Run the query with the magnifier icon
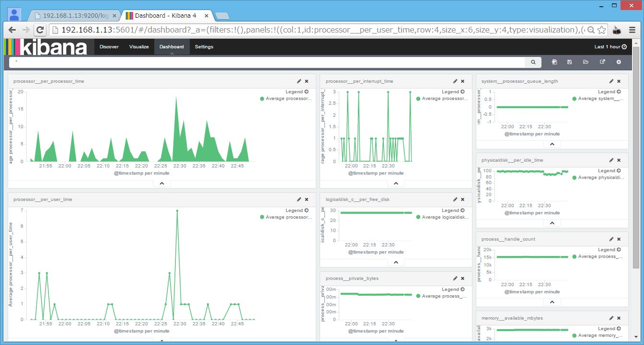This screenshot has width=644, height=345. pos(533,62)
